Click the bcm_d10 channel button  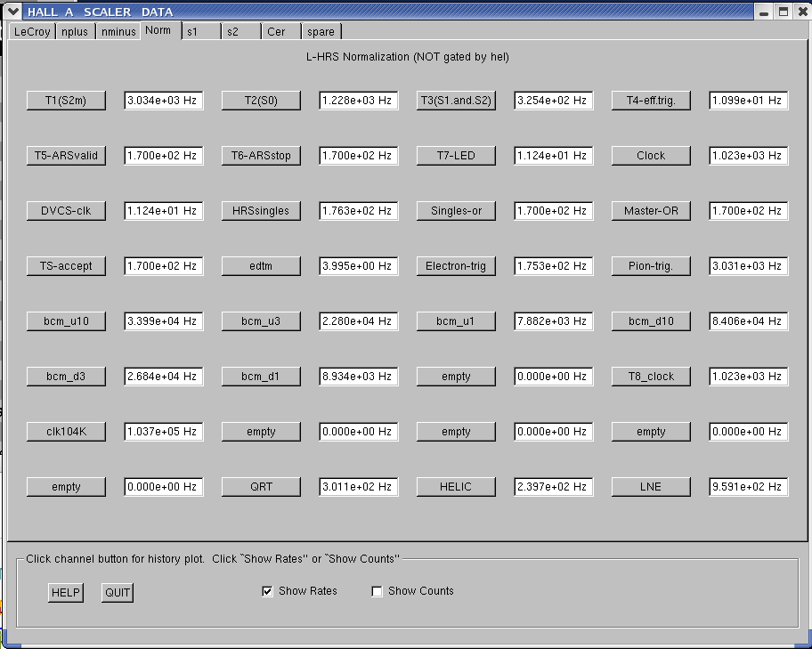[651, 321]
